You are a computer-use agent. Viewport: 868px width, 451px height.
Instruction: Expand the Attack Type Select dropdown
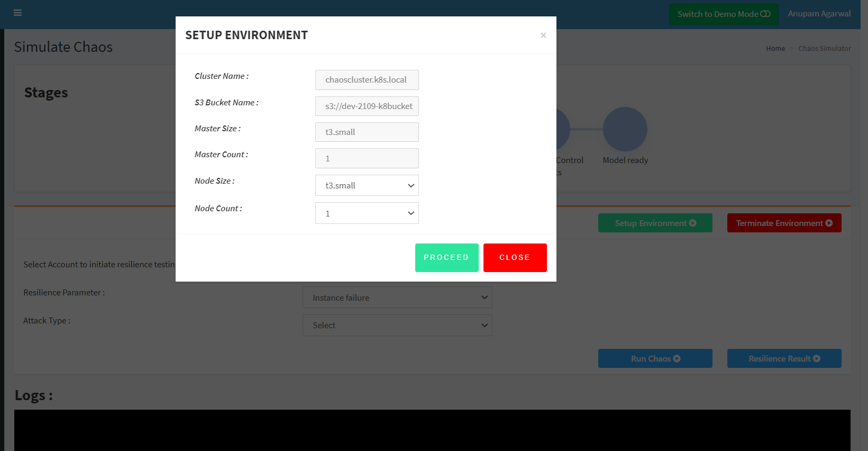[397, 326]
